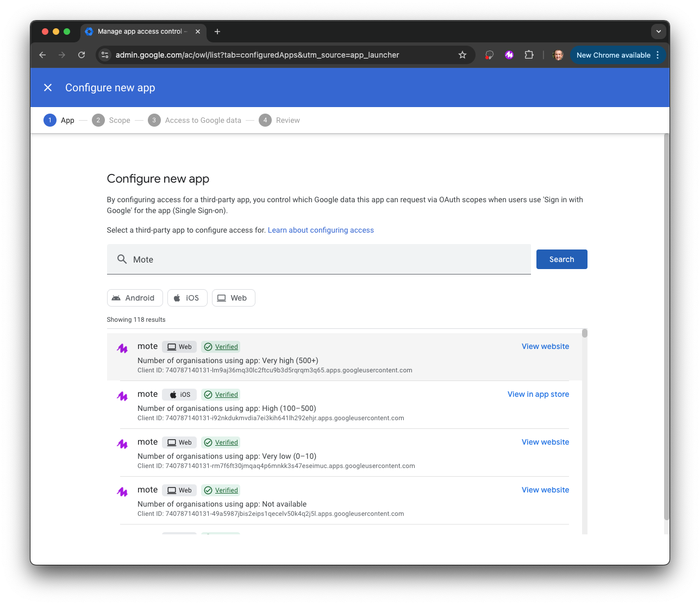The image size is (700, 605).
Task: Open the Extensions puzzle icon
Action: click(x=529, y=55)
